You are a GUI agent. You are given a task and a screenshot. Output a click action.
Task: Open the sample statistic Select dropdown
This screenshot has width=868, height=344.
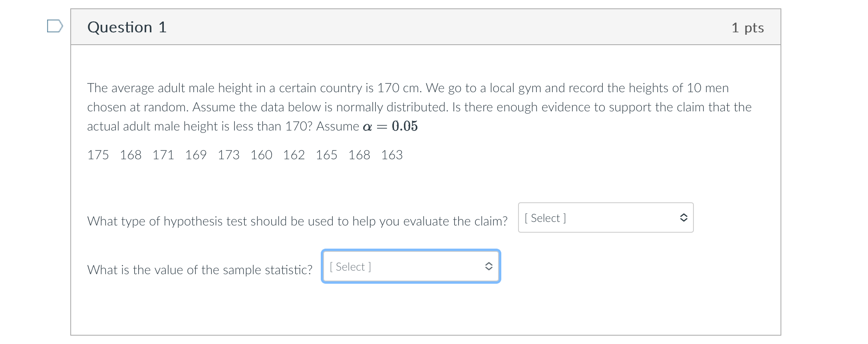pyautogui.click(x=411, y=266)
